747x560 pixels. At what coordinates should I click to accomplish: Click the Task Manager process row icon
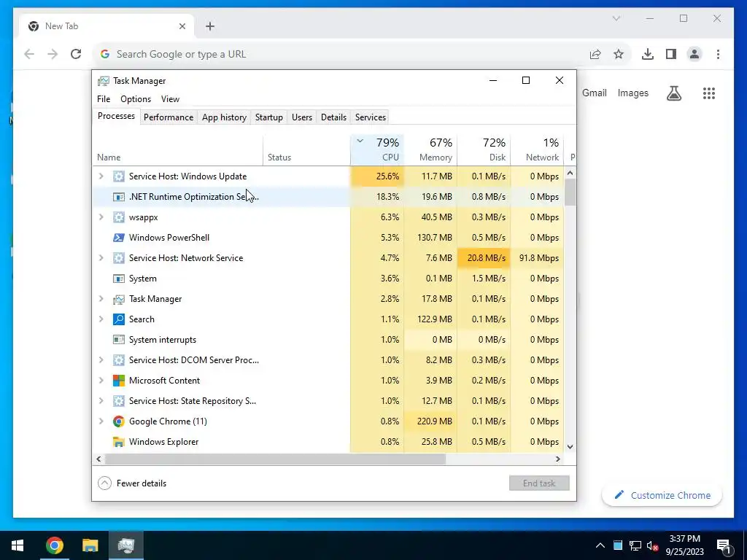coord(119,299)
